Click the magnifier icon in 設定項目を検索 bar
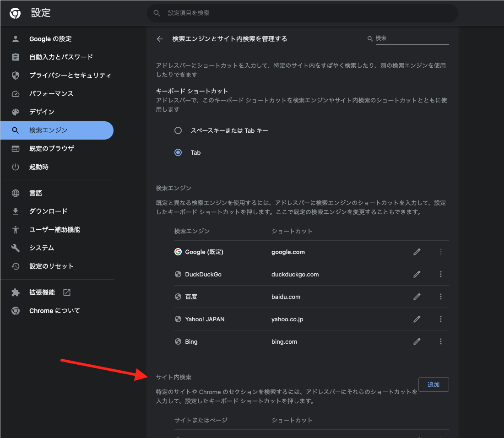The width and height of the screenshot is (504, 438). click(x=157, y=13)
